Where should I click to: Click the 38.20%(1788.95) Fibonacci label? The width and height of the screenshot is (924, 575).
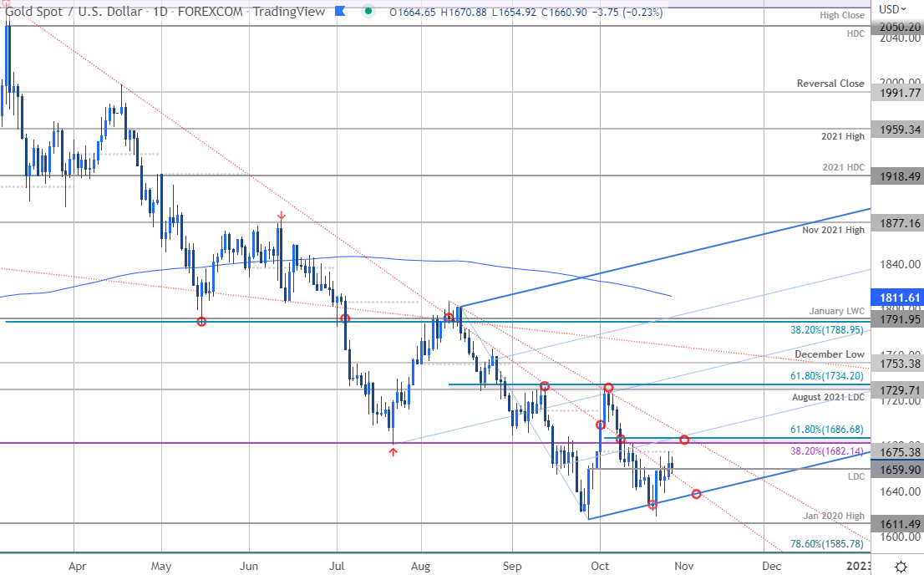(x=827, y=329)
